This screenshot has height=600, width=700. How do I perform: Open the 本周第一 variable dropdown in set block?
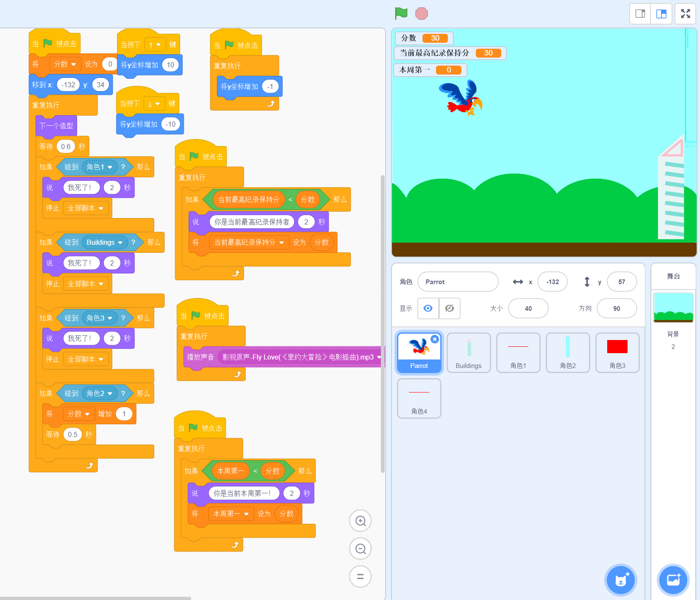tap(246, 514)
